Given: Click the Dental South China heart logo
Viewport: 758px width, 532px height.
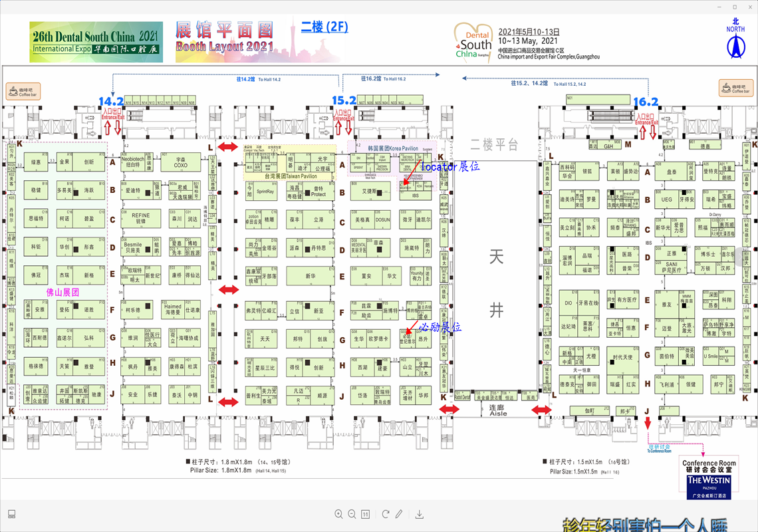Looking at the screenshot, I should [x=473, y=42].
